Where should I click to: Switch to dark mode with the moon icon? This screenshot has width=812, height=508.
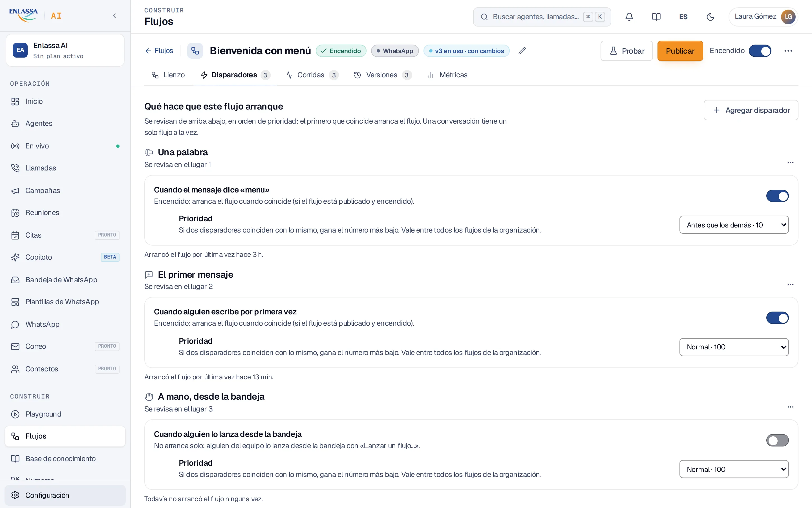pos(710,17)
